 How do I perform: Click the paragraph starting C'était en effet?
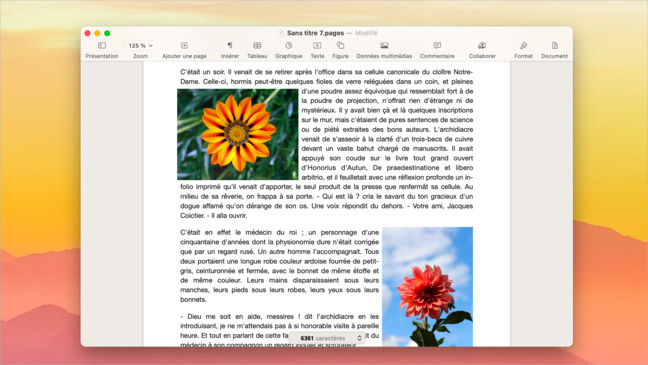(x=279, y=266)
